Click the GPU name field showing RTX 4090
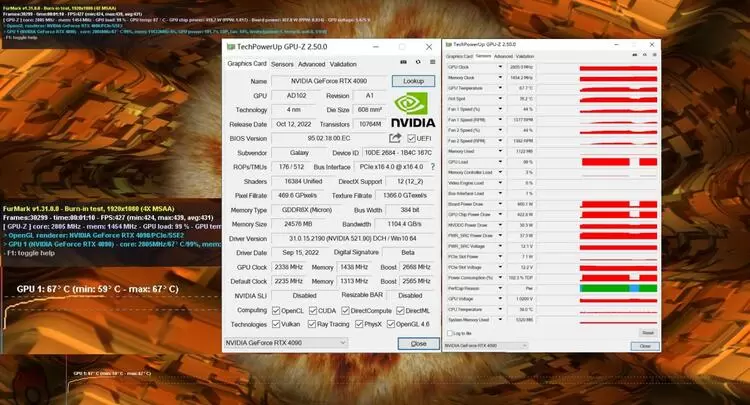750x405 pixels. point(328,81)
